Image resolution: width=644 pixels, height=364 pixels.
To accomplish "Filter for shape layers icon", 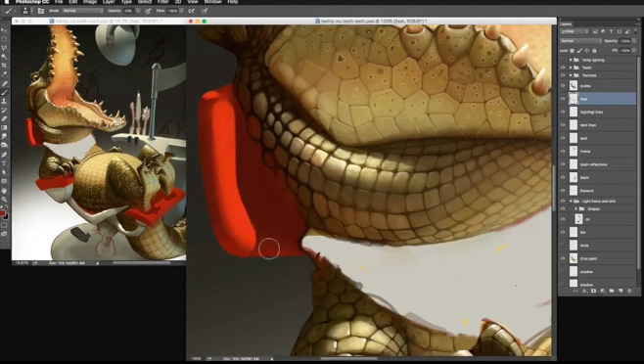I will (x=620, y=31).
